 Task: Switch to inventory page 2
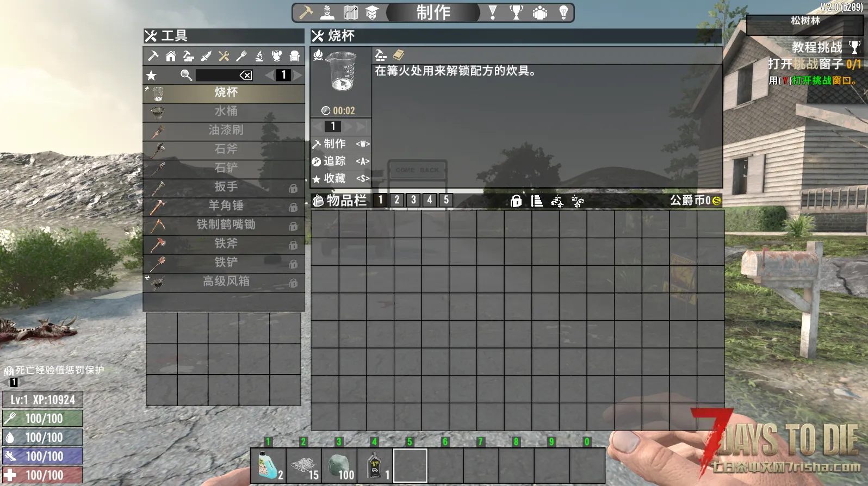coord(397,200)
